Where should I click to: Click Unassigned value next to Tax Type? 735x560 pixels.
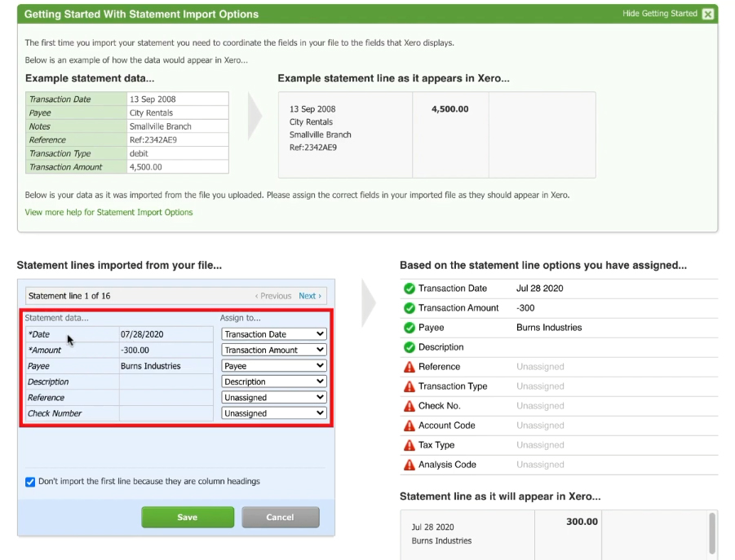(x=540, y=445)
